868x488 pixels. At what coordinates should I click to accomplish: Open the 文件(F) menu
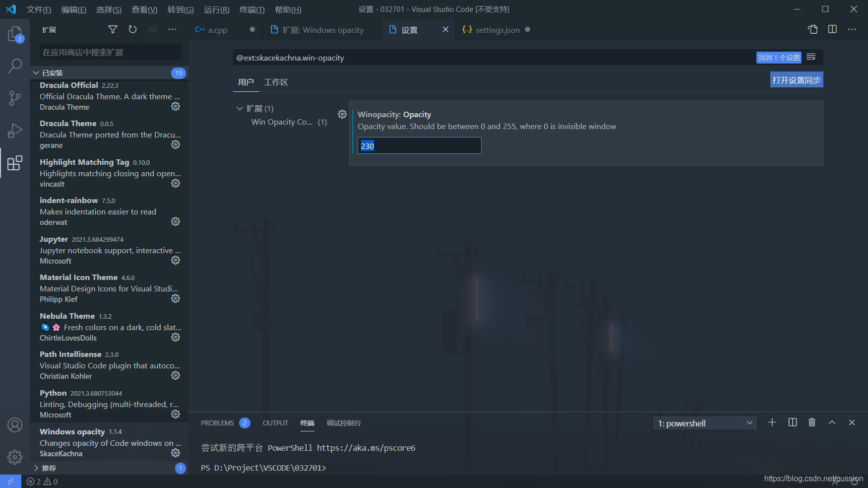(39, 9)
